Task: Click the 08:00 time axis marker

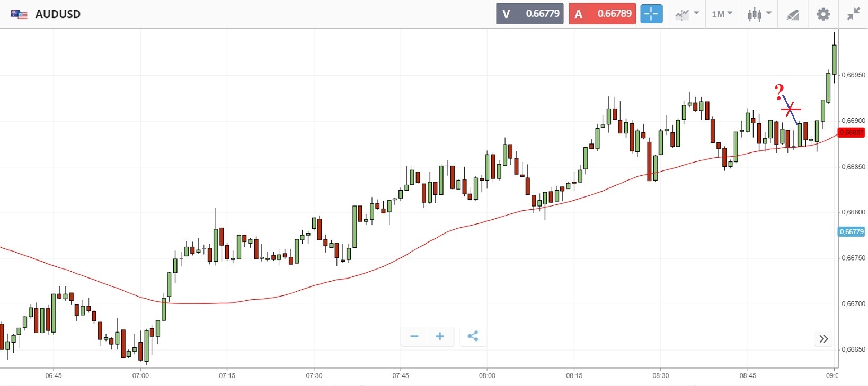Action: pyautogui.click(x=487, y=376)
